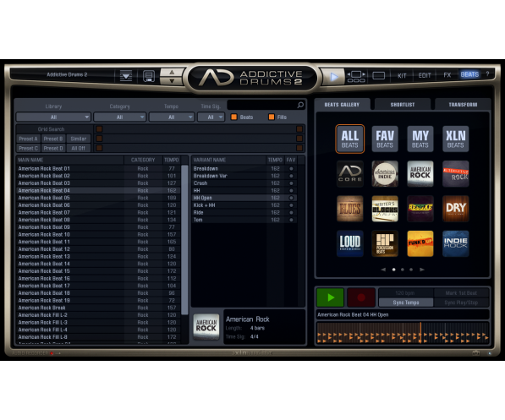This screenshot has width=505, height=420.
Task: Choose the American Rock gallery pack tile
Action: coord(420,174)
